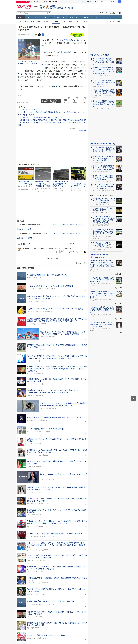Close the reaction tooltip popup
Screen dimensions: 138x644
60,100
